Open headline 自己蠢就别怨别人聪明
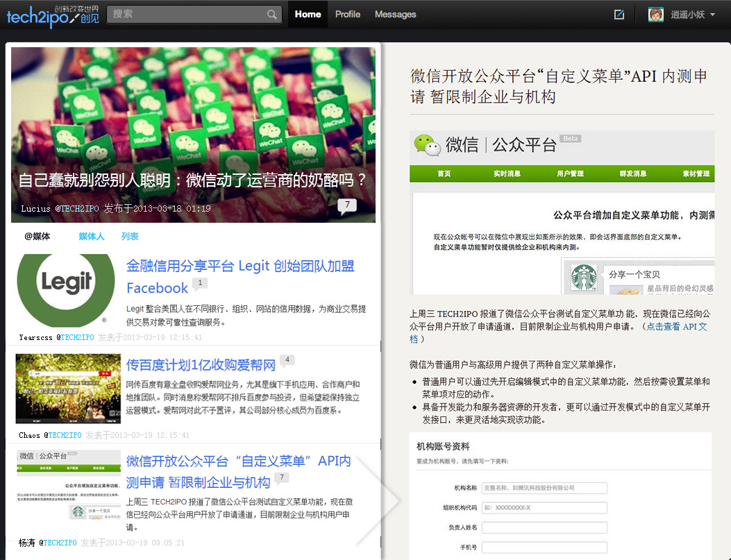Viewport: 731px width, 560px height. point(192,180)
